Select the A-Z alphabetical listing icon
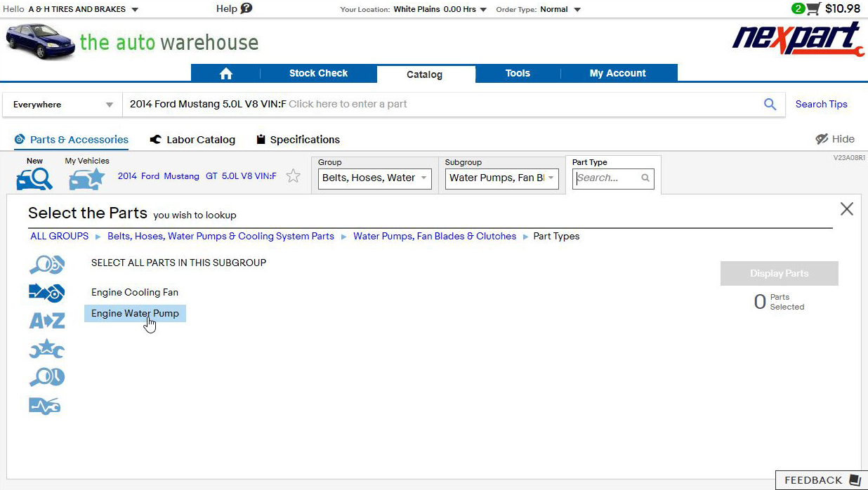 47,321
